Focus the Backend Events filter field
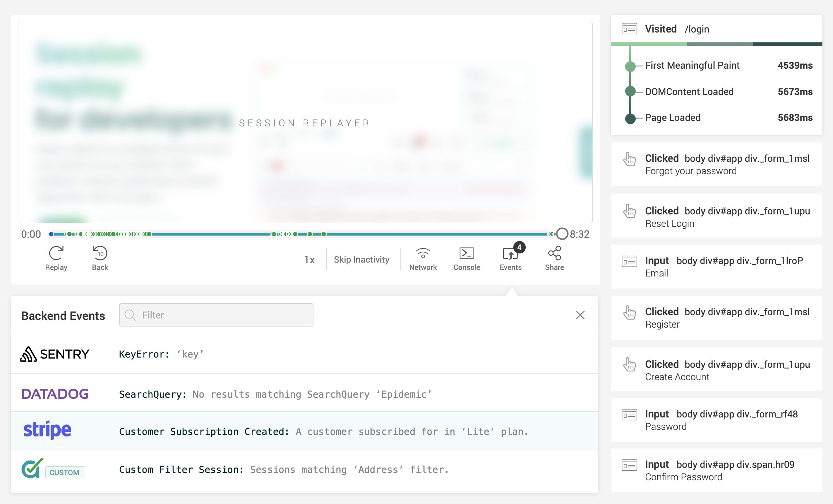Image resolution: width=833 pixels, height=504 pixels. pos(216,315)
